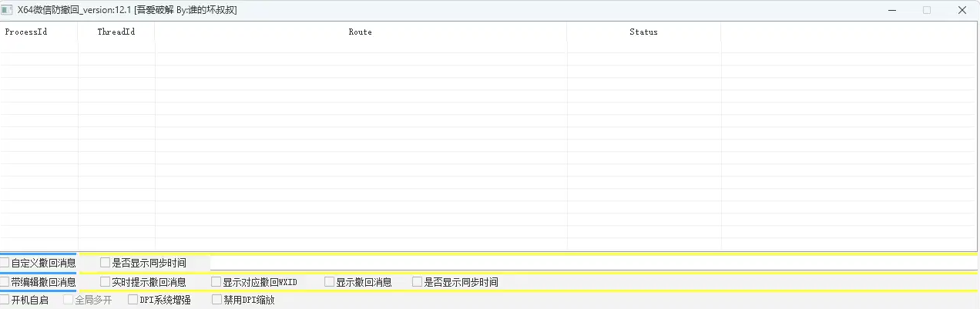Click the application icon in title bar
The image size is (980, 309).
7,10
